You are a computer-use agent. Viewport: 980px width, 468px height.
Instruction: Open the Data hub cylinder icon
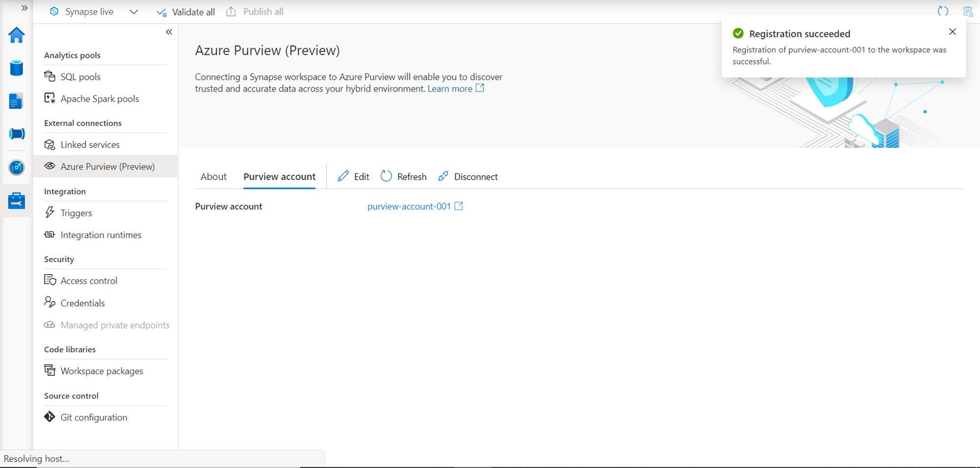pos(17,68)
